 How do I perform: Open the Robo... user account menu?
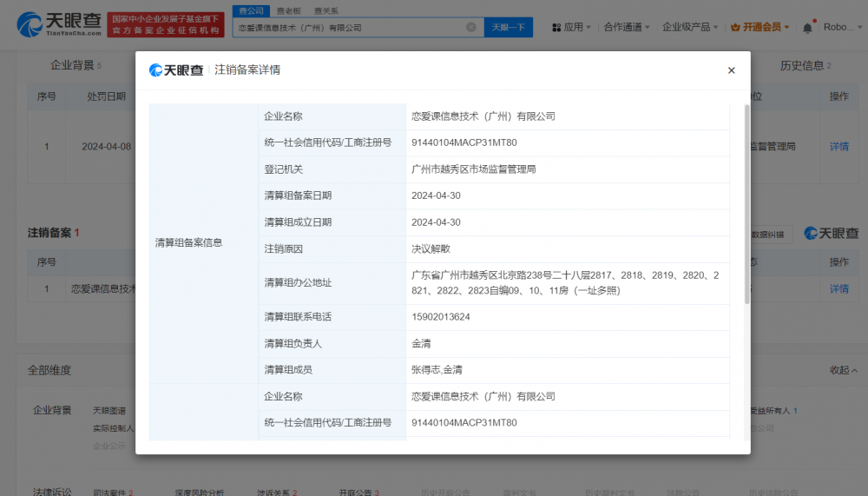point(842,27)
